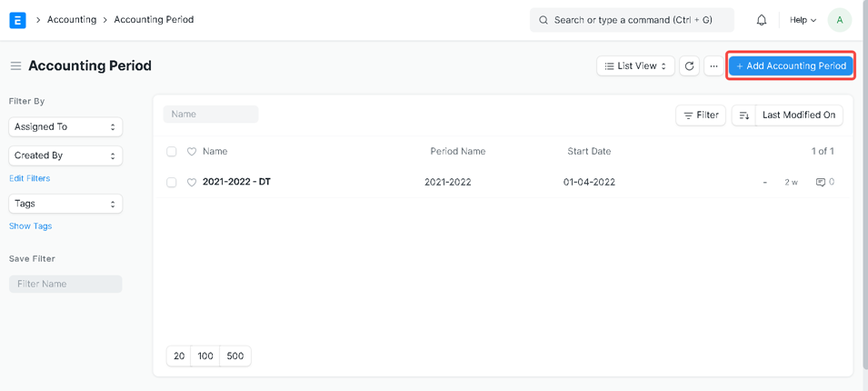
Task: Open the notifications bell
Action: [x=762, y=20]
